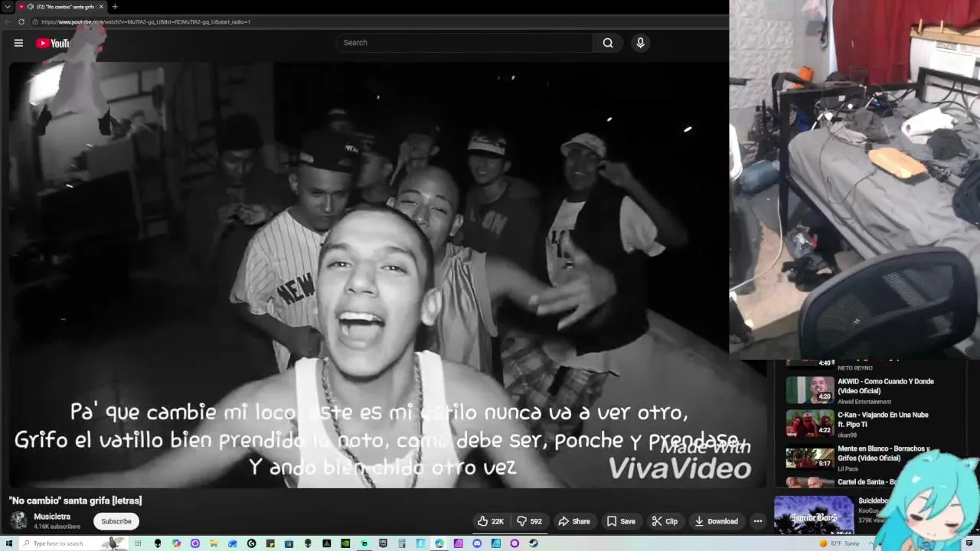Like the video with 22K likes
This screenshot has height=551, width=980.
491,521
